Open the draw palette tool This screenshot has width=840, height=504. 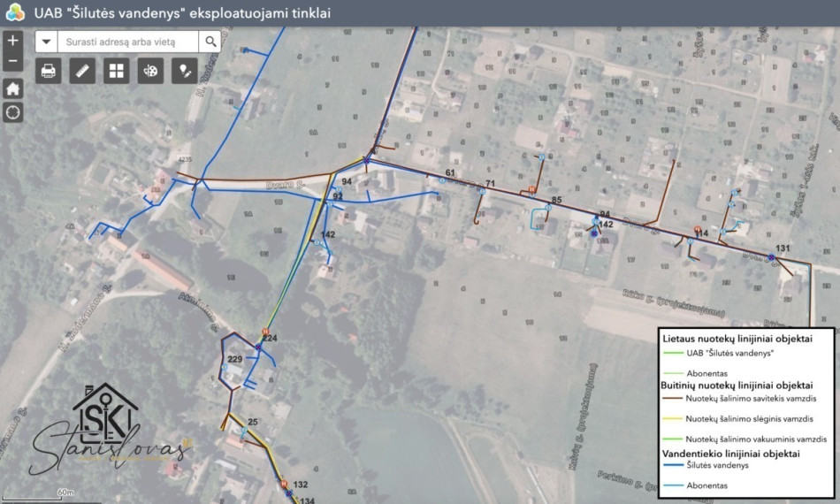(x=150, y=71)
